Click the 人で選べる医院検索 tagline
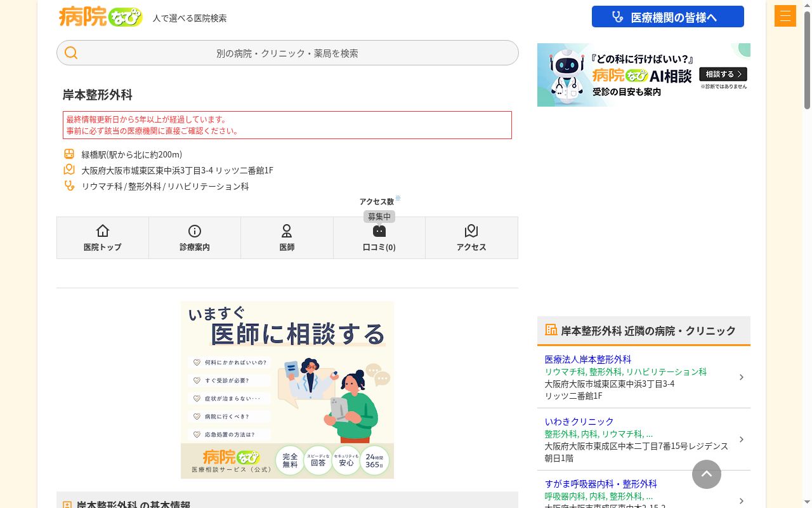The width and height of the screenshot is (812, 508). click(x=190, y=18)
